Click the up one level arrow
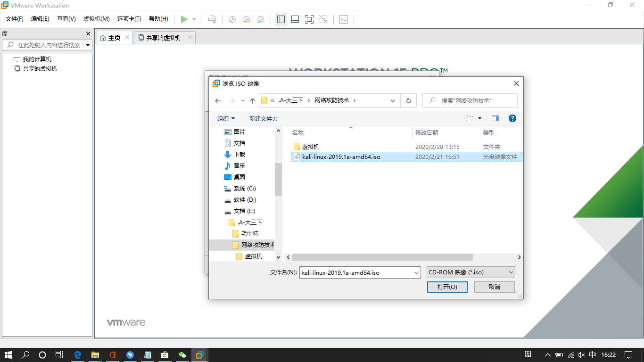The width and height of the screenshot is (644, 362). coord(253,100)
